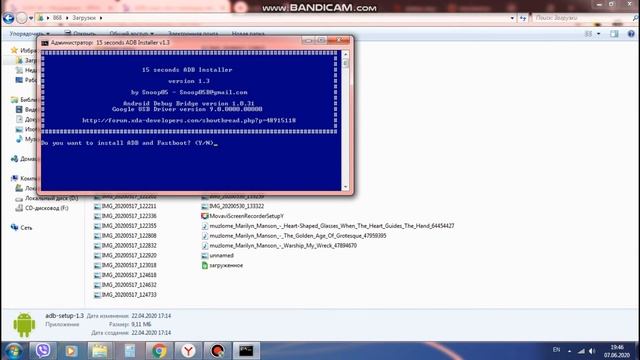Image resolution: width=640 pixels, height=360 pixels.
Task: Open Yandex Browser from the taskbar
Action: coord(188,351)
